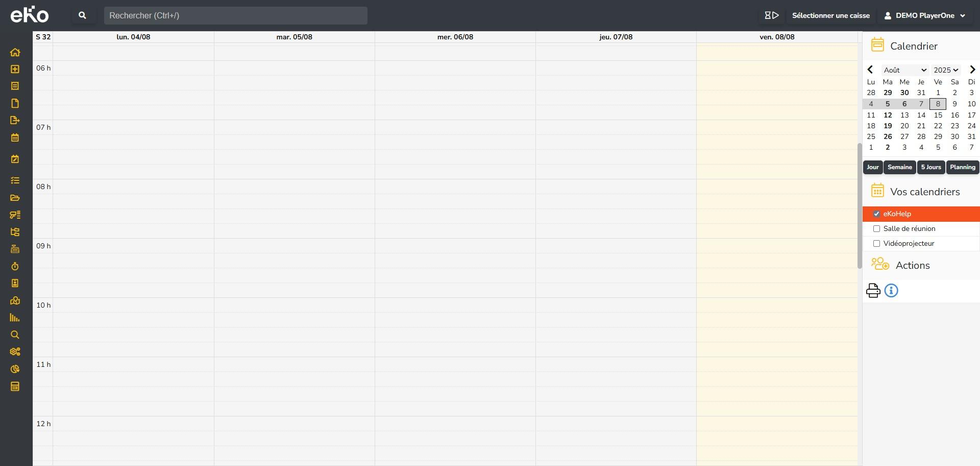Go to next month in mini calendar

(x=972, y=70)
